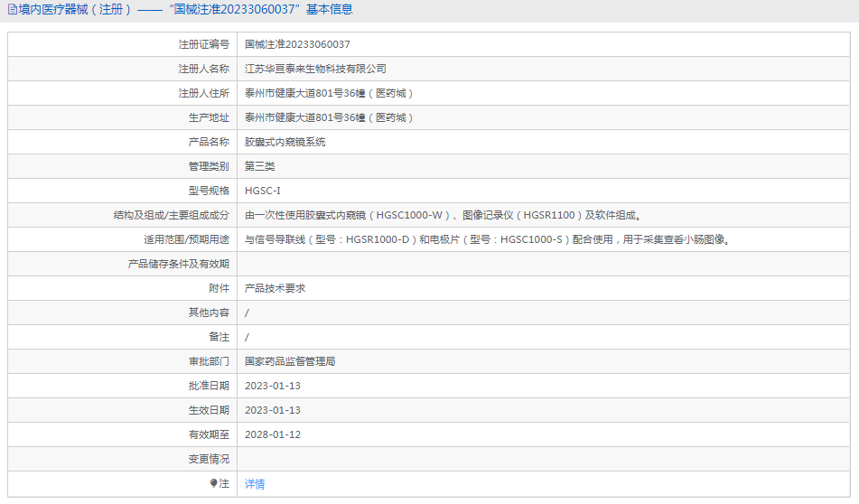Click the page title 境内医疗器械（注册）基本信息
The image size is (859, 504).
pyautogui.click(x=185, y=9)
